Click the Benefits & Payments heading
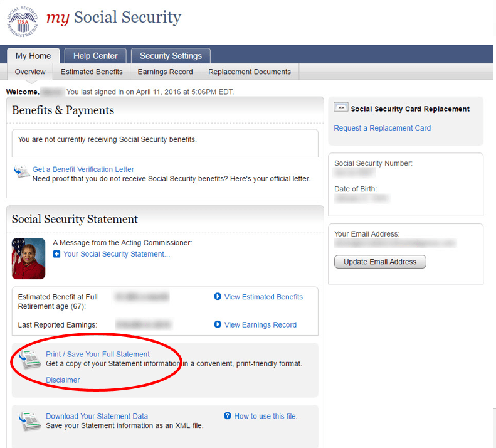 (x=63, y=110)
